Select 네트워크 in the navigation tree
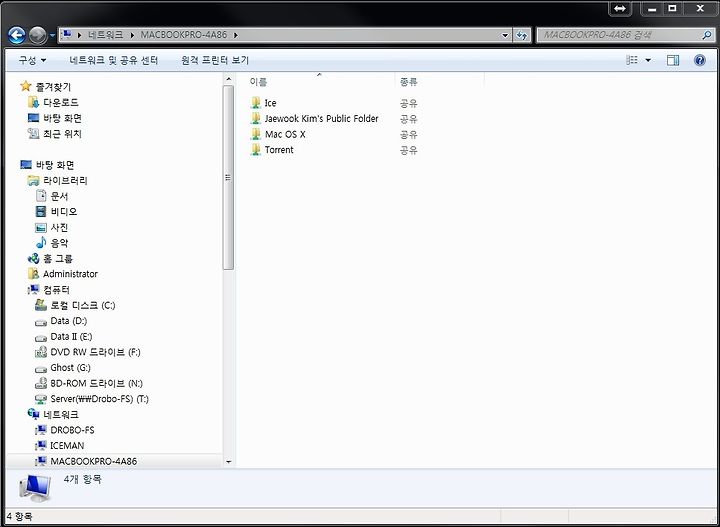 coord(61,415)
